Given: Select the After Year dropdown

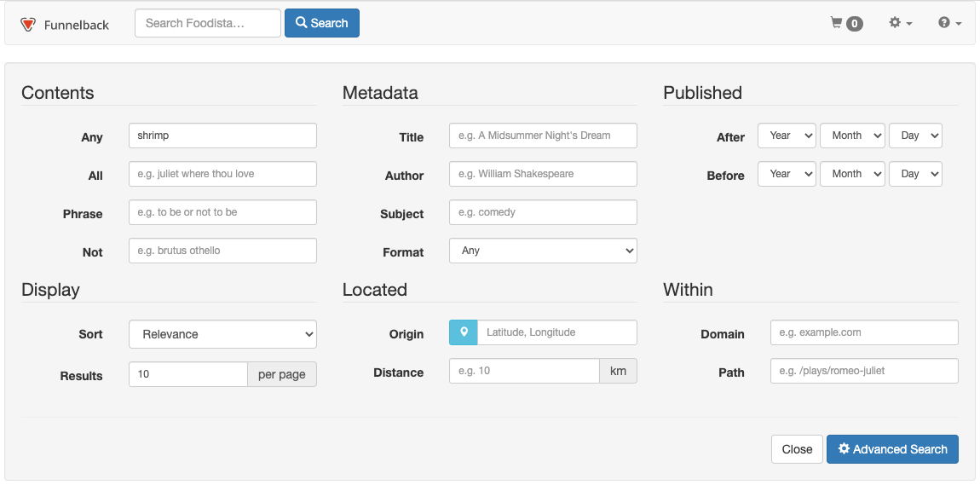Looking at the screenshot, I should [787, 136].
